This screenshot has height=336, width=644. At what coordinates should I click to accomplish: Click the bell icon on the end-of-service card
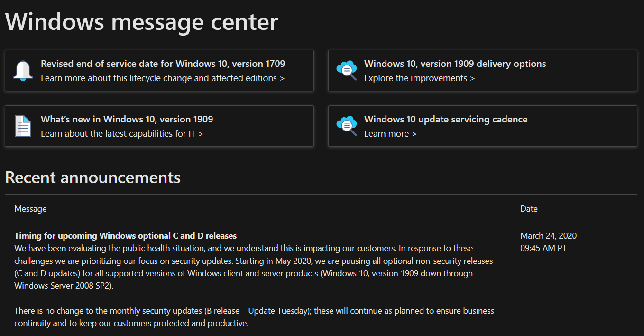click(23, 70)
